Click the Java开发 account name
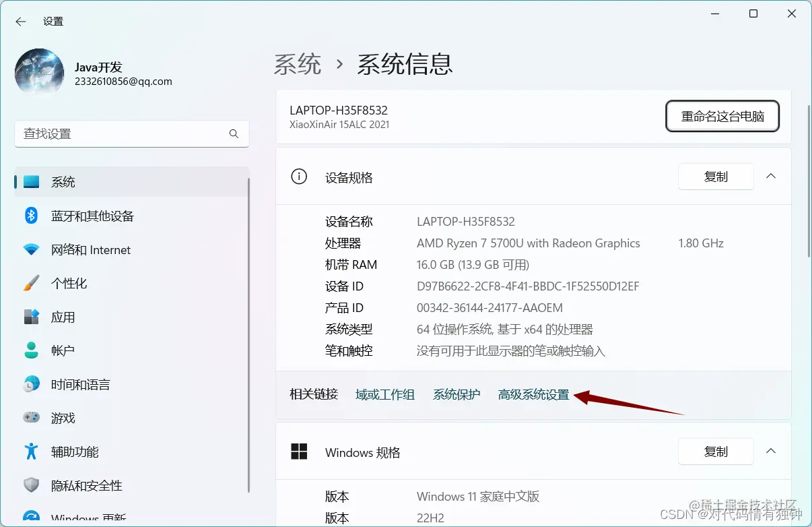This screenshot has height=527, width=812. coord(98,67)
